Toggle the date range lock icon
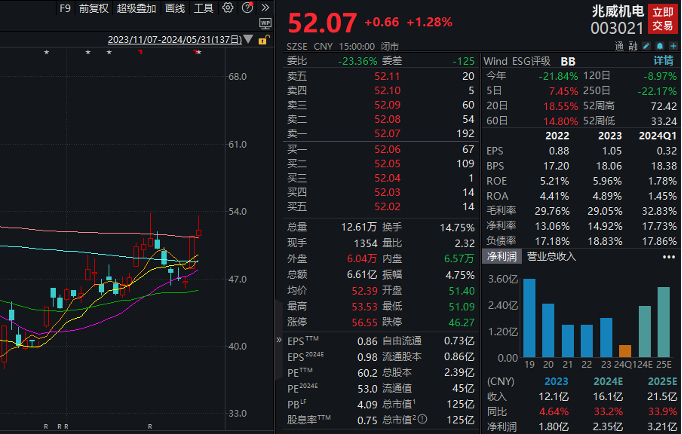This screenshot has height=434, width=682. [263, 40]
